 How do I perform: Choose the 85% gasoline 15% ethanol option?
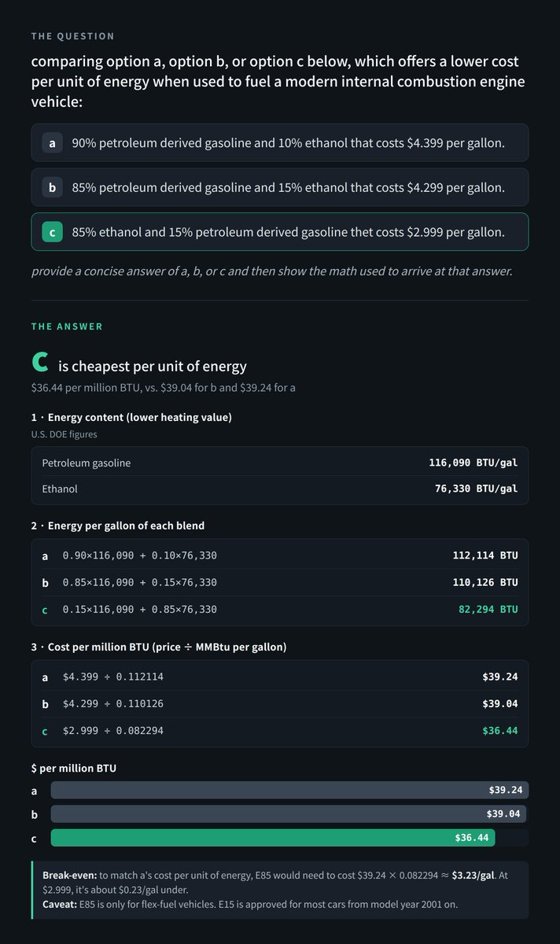280,188
